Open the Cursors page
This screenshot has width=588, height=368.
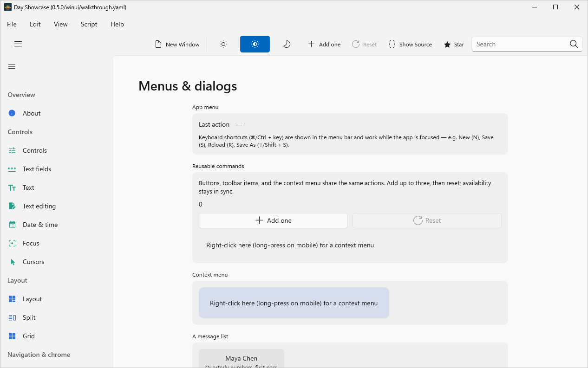pyautogui.click(x=56, y=262)
